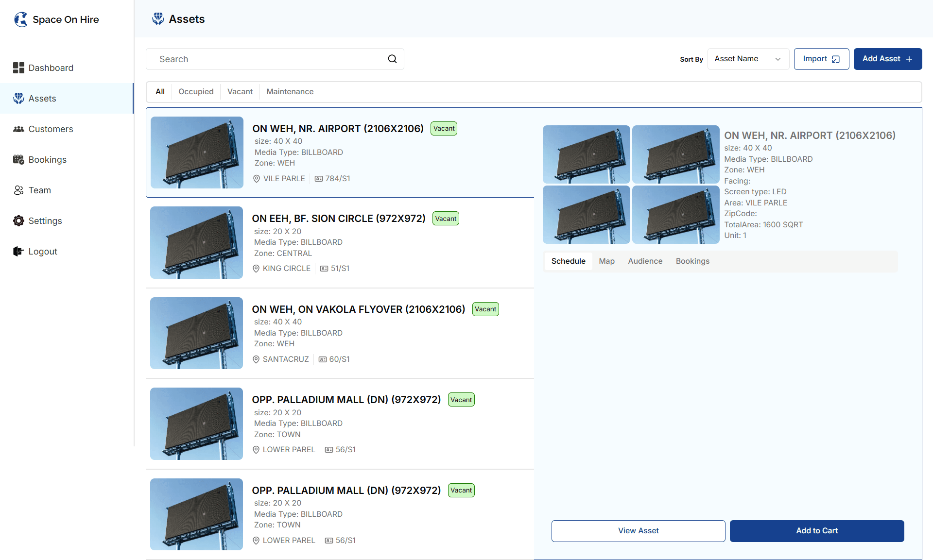Open Settings from the sidebar

18,221
